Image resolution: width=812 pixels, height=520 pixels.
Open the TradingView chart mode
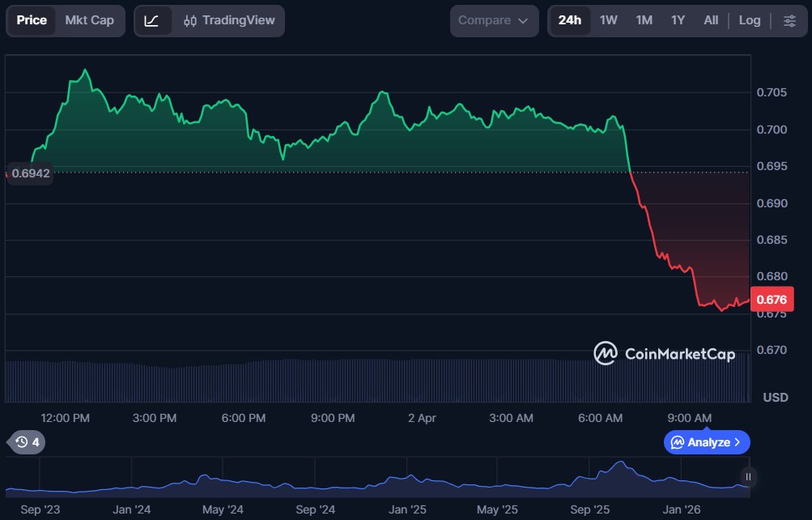[x=239, y=20]
